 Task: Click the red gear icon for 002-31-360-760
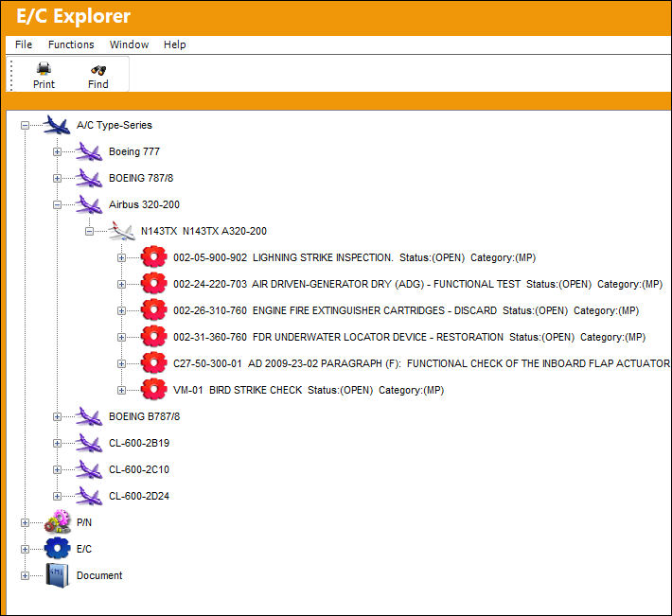tap(154, 337)
